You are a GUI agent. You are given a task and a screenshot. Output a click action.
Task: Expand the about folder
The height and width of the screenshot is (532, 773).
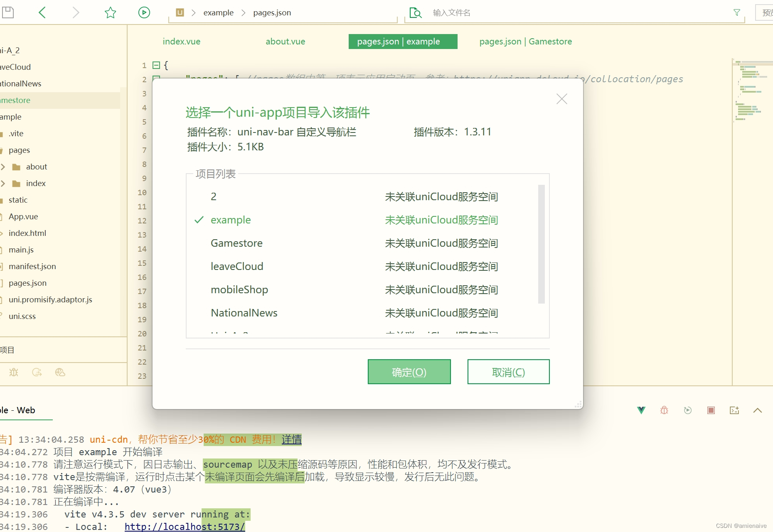pos(3,167)
